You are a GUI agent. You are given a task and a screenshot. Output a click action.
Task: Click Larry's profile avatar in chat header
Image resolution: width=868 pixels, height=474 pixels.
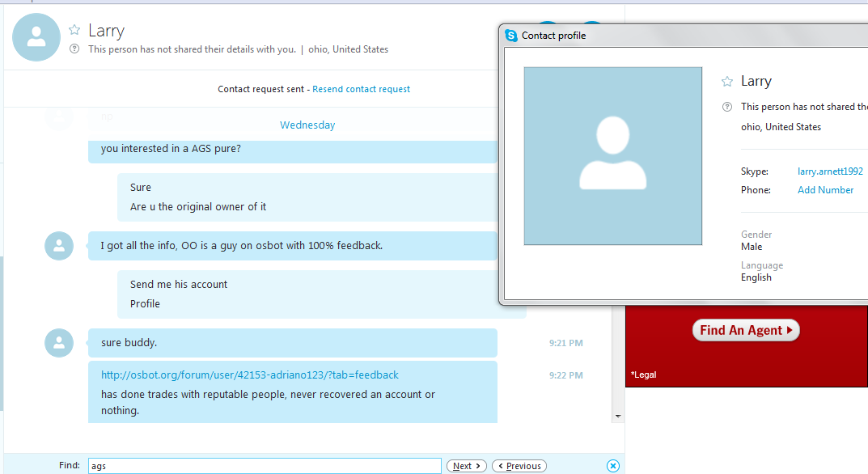(36, 37)
